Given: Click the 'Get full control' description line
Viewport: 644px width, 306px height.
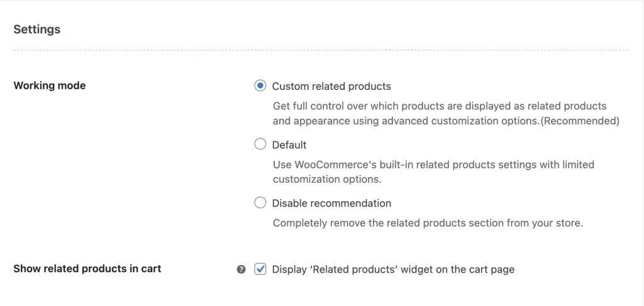Looking at the screenshot, I should (x=440, y=106).
